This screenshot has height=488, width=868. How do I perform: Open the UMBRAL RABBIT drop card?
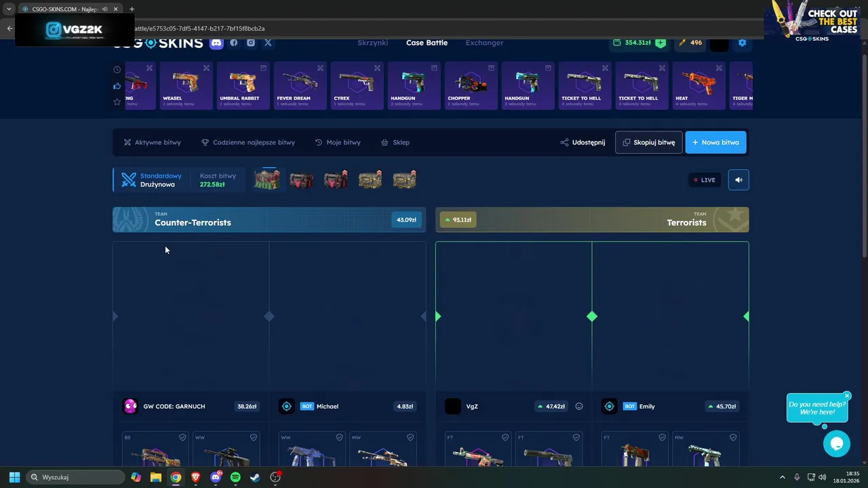tap(243, 86)
